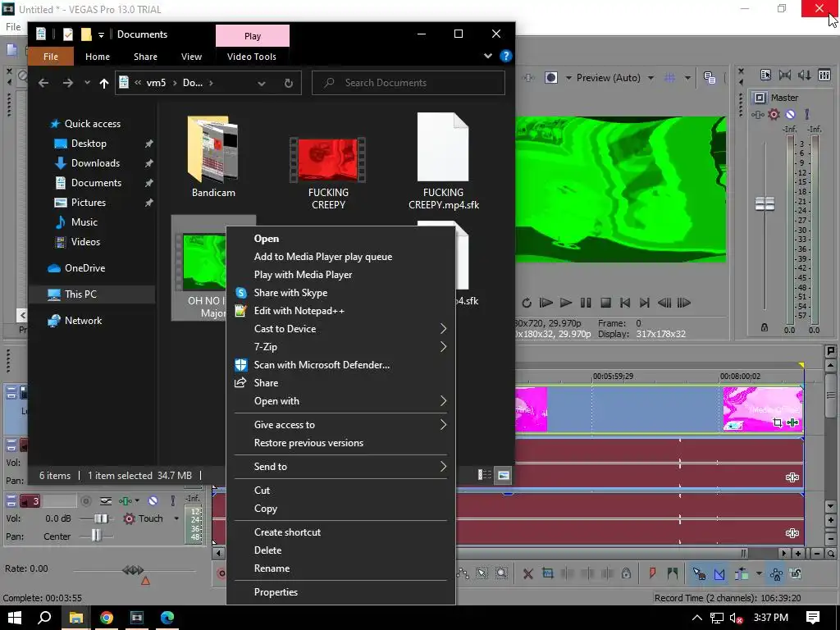
Task: Open the Split Screen View icon in preview
Action: click(551, 78)
